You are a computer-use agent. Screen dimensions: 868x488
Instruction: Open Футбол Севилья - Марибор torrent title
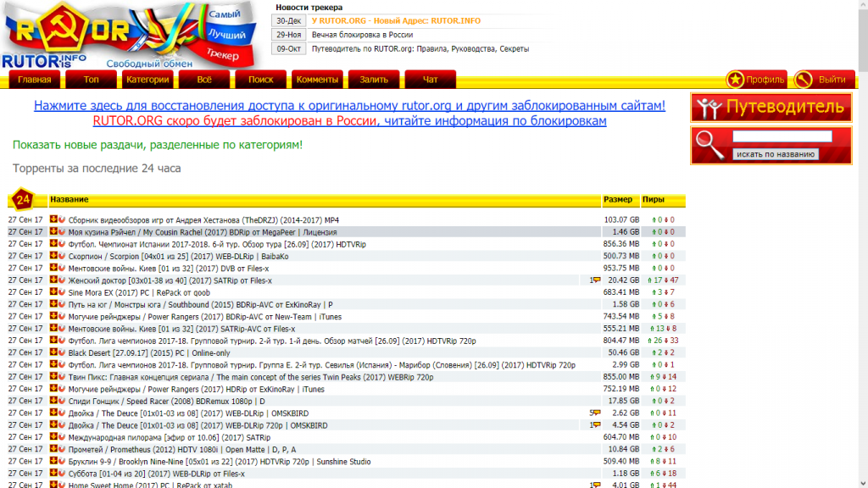tap(321, 364)
